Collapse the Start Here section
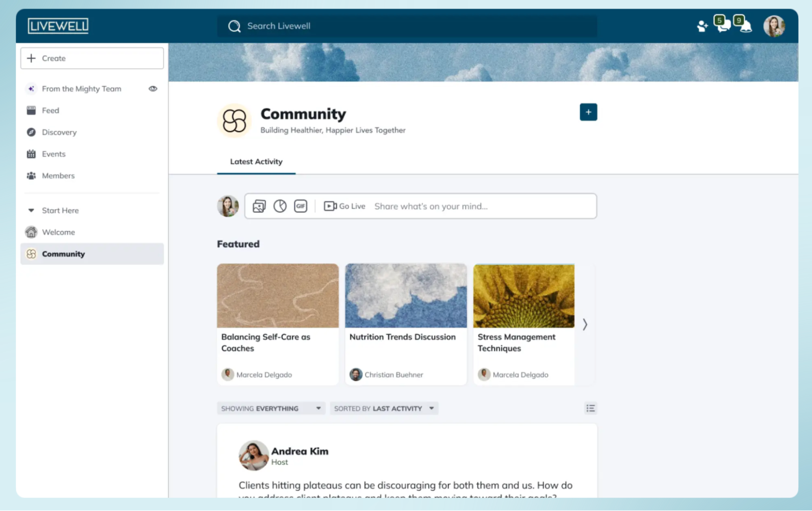Image resolution: width=812 pixels, height=511 pixels. click(31, 210)
